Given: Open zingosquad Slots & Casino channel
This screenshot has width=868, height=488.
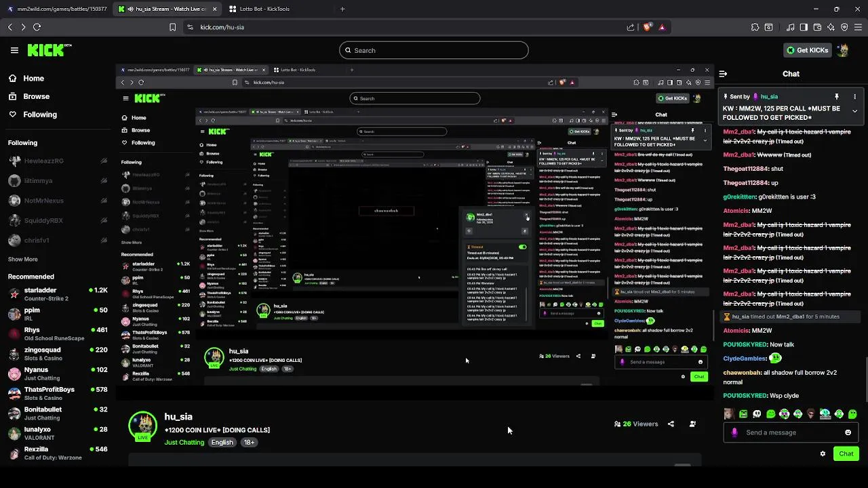Looking at the screenshot, I should pyautogui.click(x=58, y=354).
